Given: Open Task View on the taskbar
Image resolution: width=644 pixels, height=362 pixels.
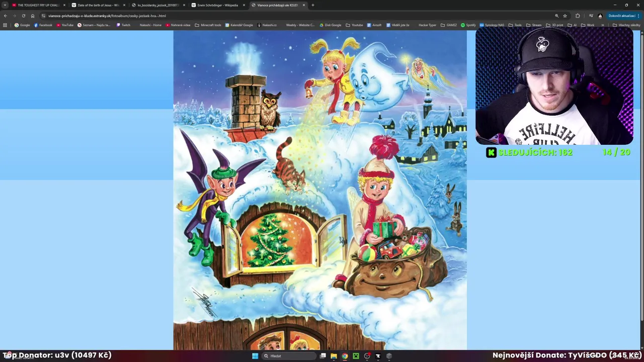Looking at the screenshot, I should click(x=323, y=356).
